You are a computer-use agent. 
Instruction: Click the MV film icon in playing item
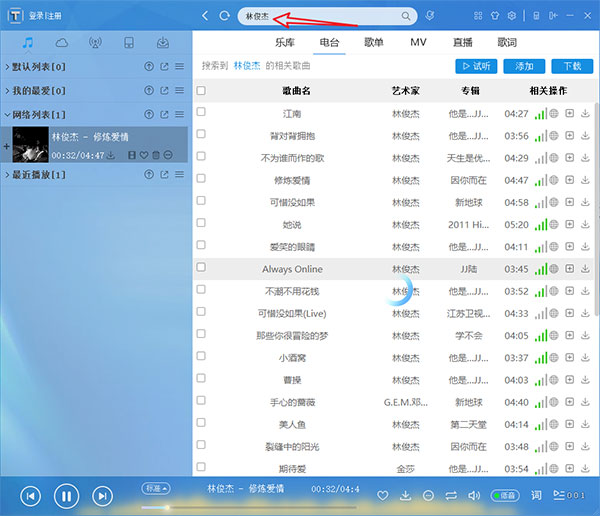point(132,155)
